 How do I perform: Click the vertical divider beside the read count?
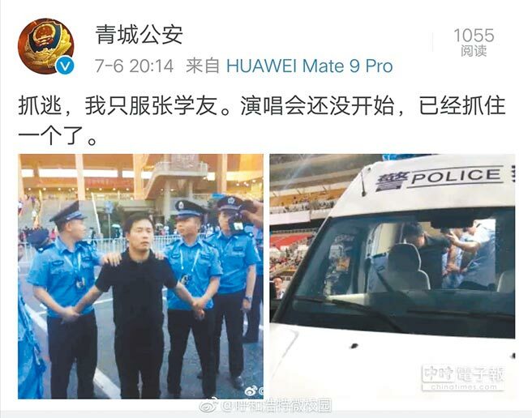pos(432,42)
